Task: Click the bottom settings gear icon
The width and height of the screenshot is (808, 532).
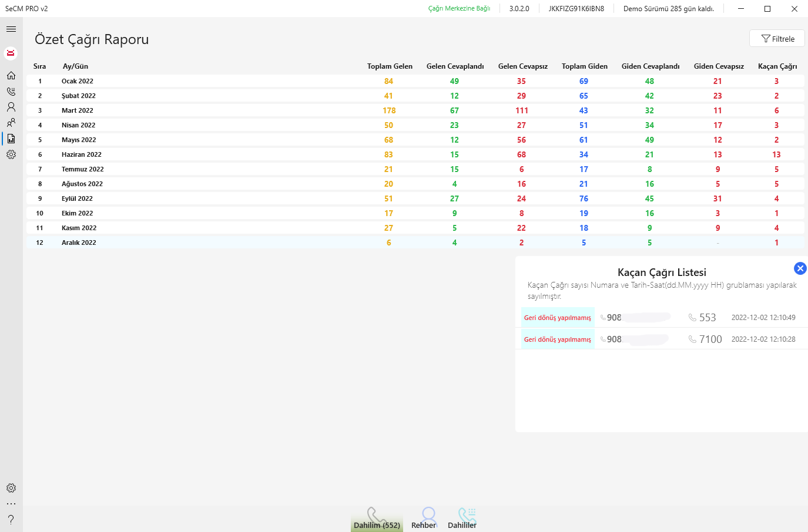Action: pos(11,488)
